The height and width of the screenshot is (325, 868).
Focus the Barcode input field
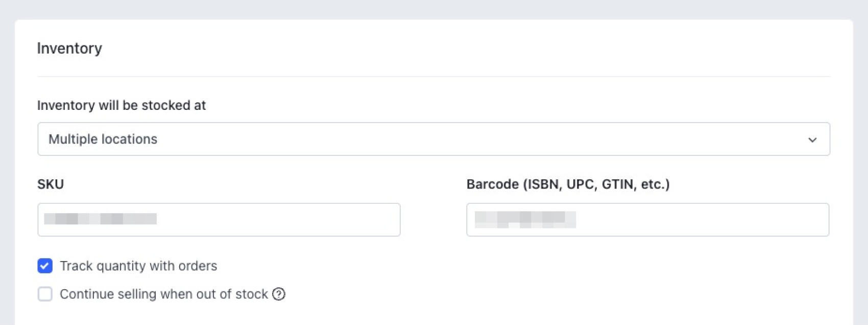[647, 220]
